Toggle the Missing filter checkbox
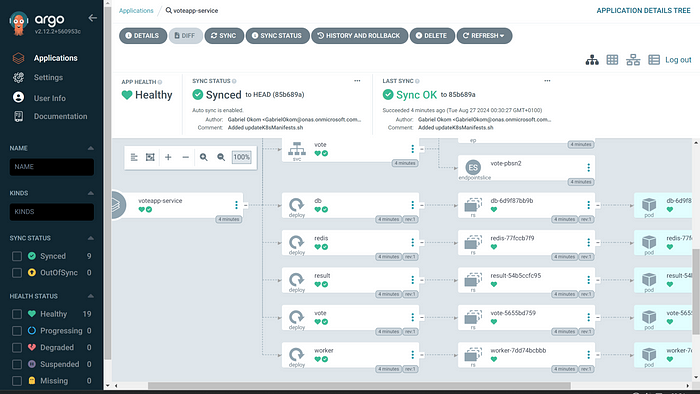This screenshot has width=700, height=394. 17,381
